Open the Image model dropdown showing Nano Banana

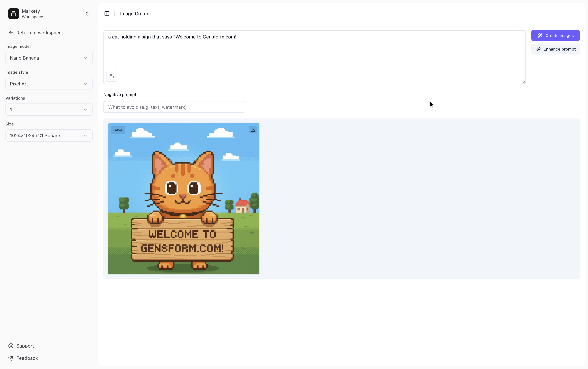point(48,58)
